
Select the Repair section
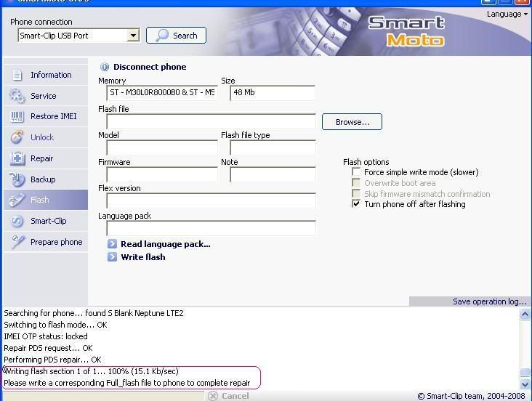[x=46, y=158]
